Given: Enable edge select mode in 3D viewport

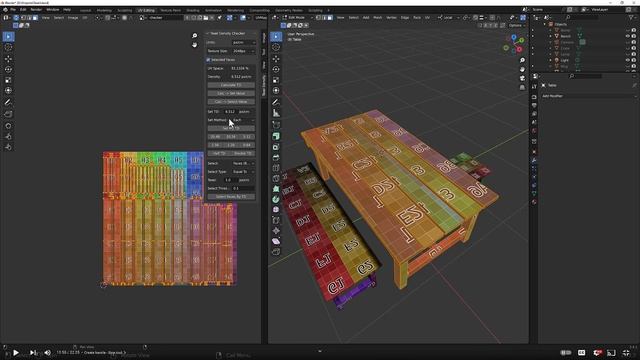Looking at the screenshot, I should click(x=324, y=18).
